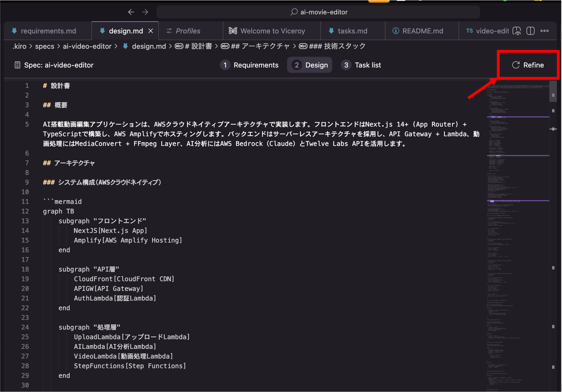Select step 2 Design
562x392 pixels.
pyautogui.click(x=310, y=65)
